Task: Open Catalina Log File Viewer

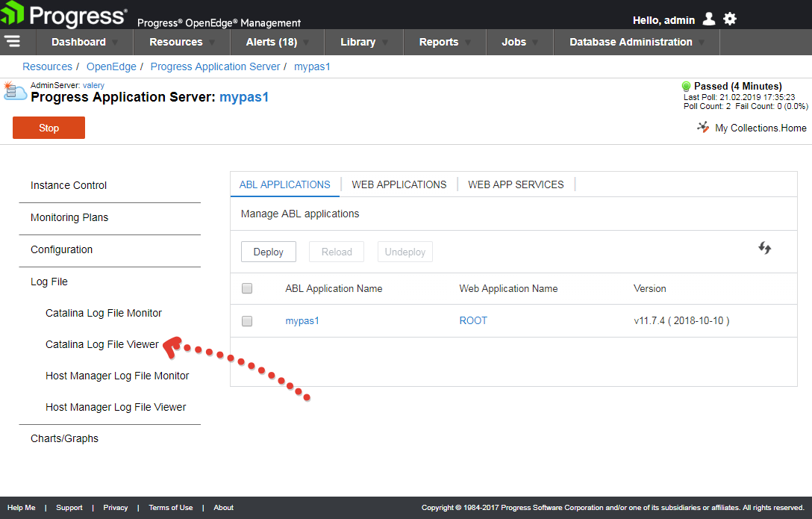Action: 102,344
